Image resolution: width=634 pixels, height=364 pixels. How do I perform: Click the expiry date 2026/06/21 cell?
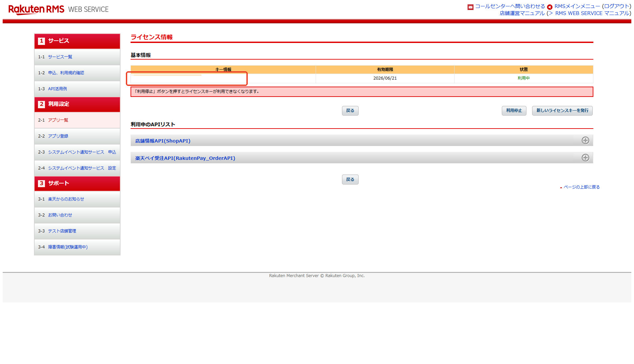385,78
